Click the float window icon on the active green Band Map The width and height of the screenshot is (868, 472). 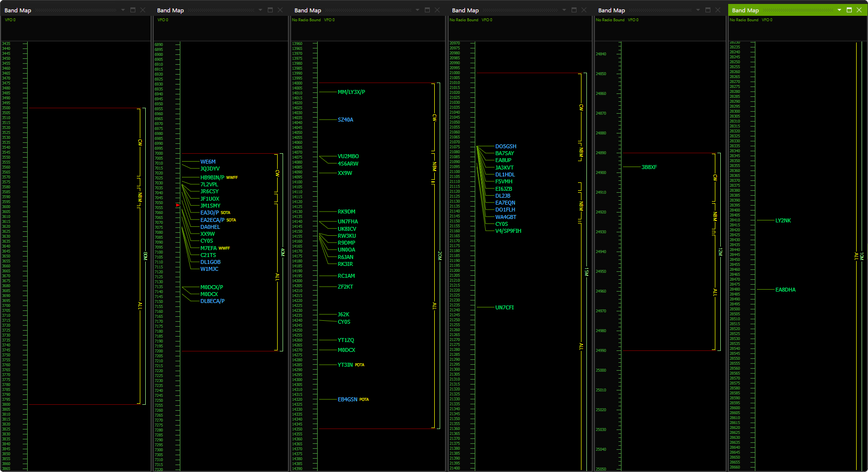(848, 10)
